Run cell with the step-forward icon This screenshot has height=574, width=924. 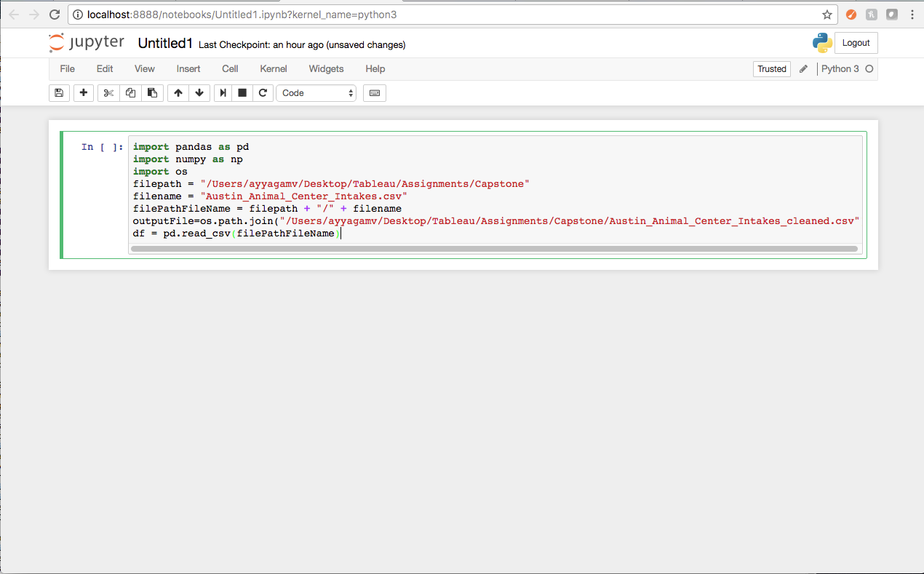(223, 93)
